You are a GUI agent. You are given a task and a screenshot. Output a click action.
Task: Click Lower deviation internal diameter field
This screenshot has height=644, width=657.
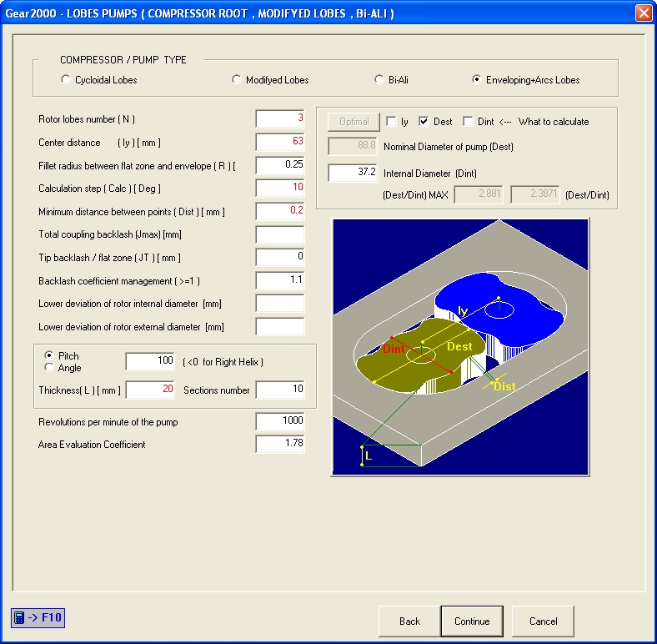[x=280, y=303]
